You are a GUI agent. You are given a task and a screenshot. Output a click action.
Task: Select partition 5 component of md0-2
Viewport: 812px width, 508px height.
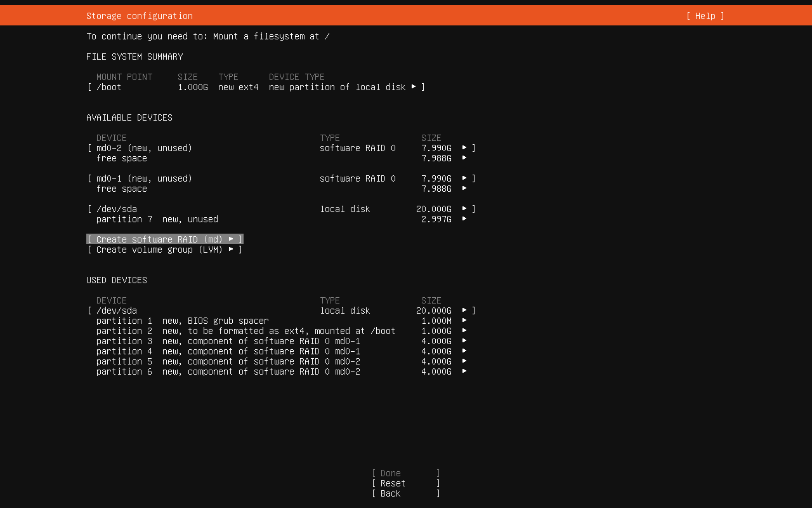[x=281, y=361]
